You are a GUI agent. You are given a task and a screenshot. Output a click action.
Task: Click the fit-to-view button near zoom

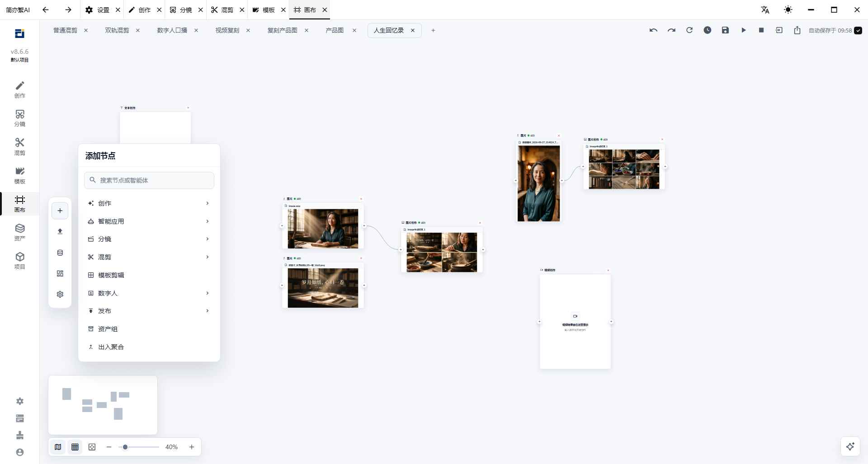coord(92,447)
